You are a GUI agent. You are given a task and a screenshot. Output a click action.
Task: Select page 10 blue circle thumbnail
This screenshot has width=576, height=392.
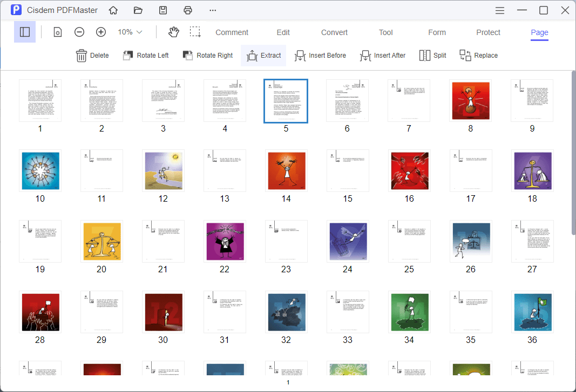(x=40, y=171)
